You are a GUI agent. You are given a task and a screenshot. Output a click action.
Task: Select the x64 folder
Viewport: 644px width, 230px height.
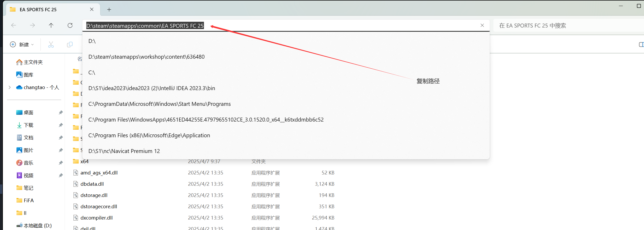(x=84, y=161)
